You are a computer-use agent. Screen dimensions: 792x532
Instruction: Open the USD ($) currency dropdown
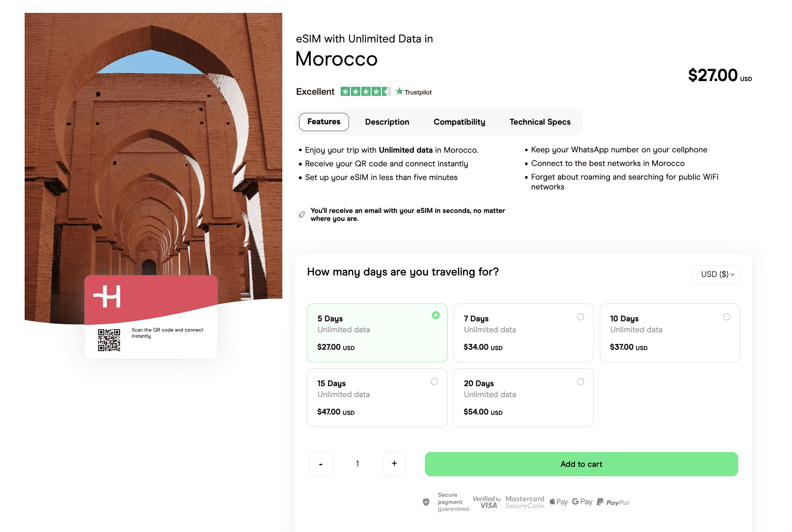[716, 274]
